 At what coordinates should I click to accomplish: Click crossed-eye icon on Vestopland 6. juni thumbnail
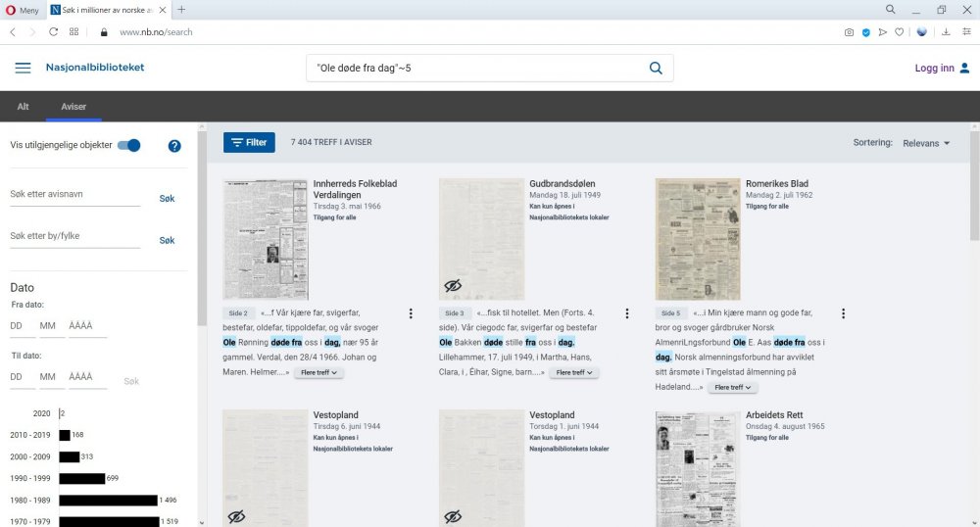236,516
